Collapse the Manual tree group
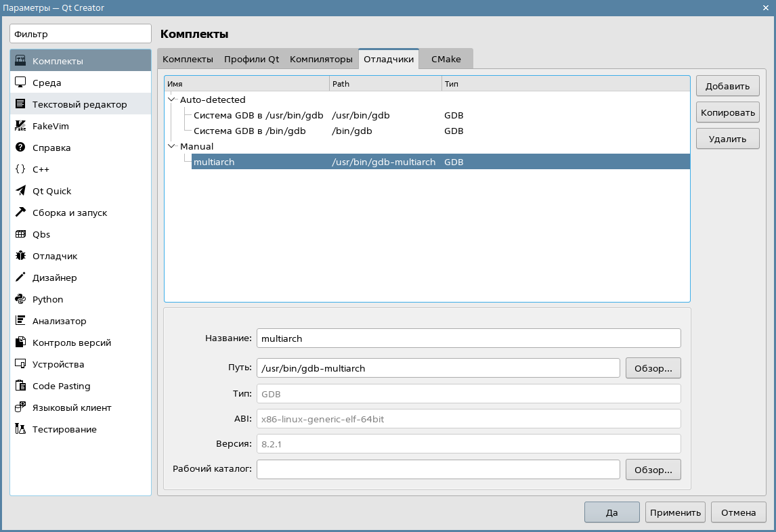 172,146
